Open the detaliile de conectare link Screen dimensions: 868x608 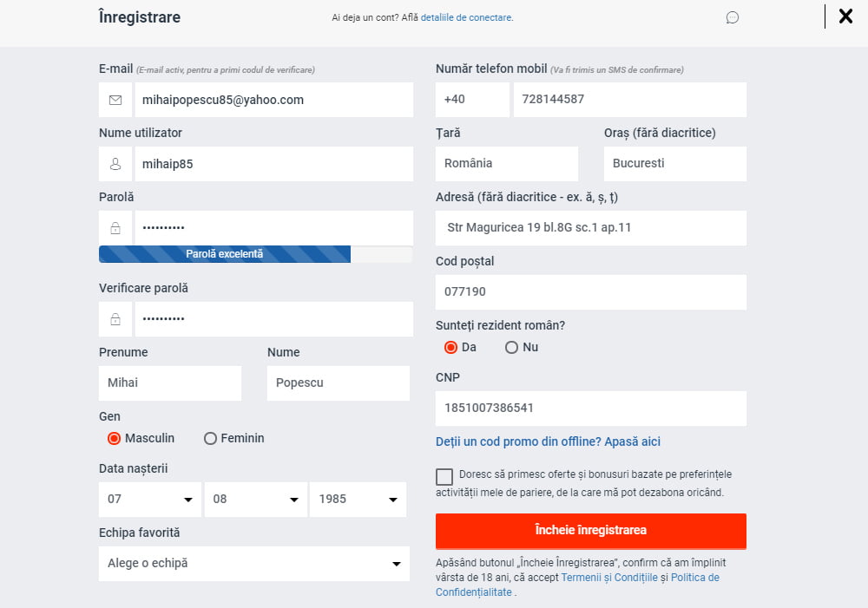click(x=466, y=17)
